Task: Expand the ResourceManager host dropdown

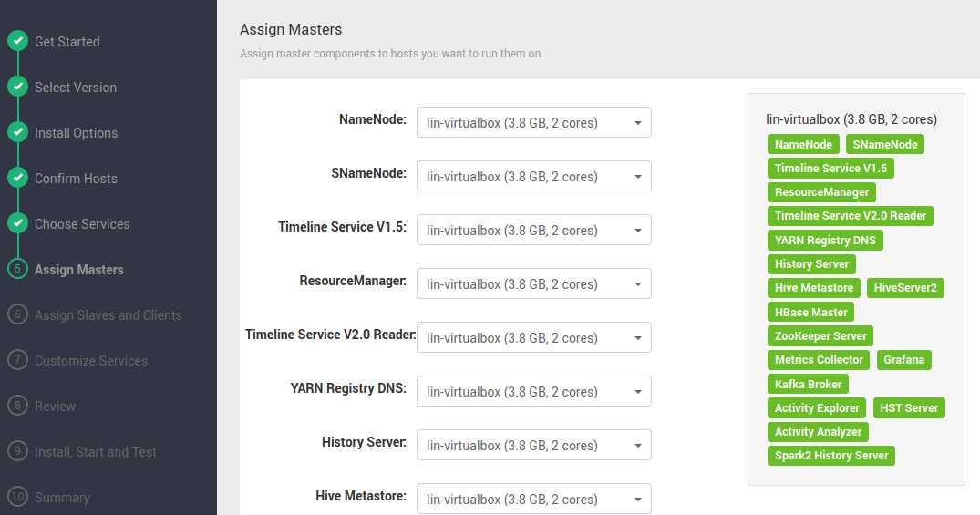Action: pos(533,284)
